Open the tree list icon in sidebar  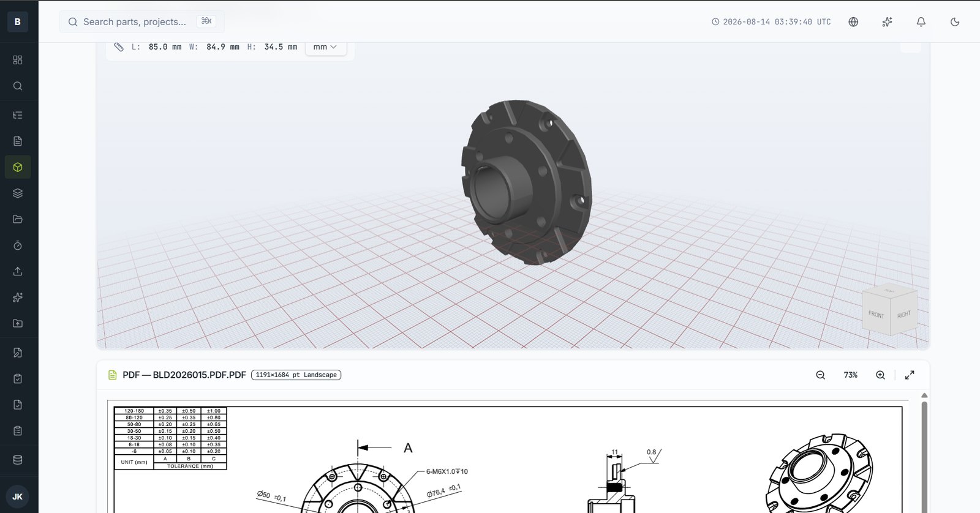(18, 115)
